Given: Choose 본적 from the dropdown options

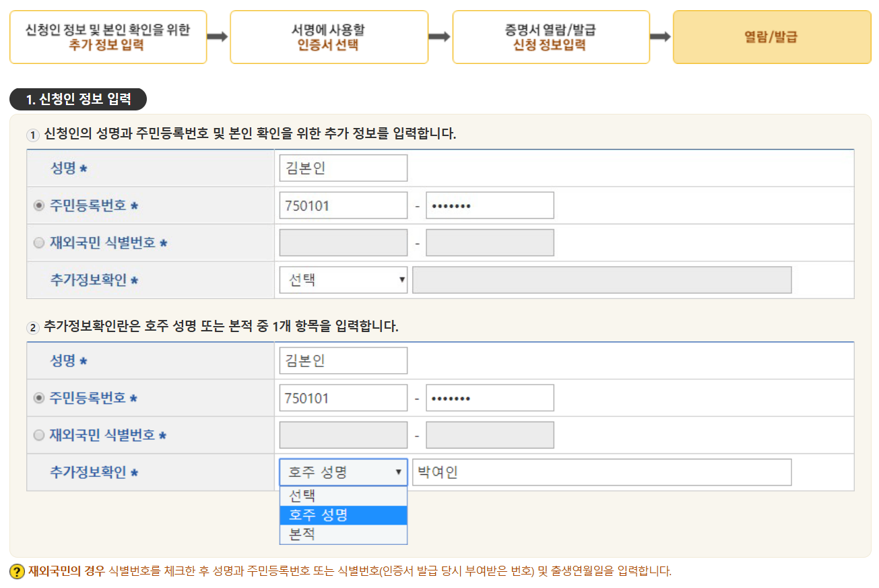Looking at the screenshot, I should point(343,535).
